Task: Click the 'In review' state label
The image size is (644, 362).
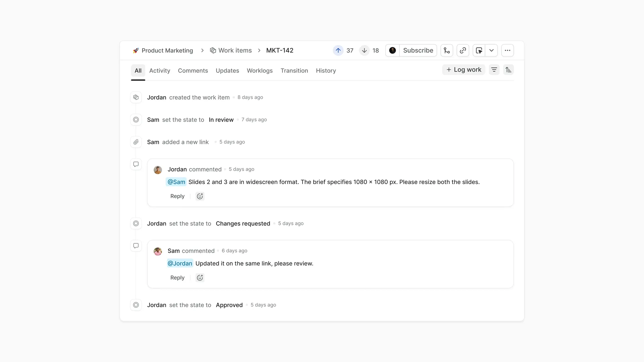Action: click(221, 120)
